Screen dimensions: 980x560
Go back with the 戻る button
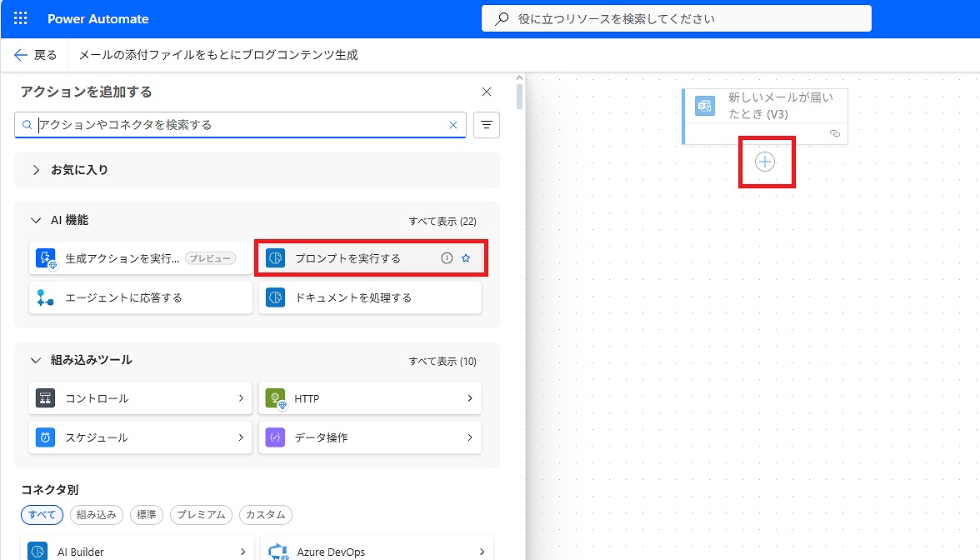(35, 55)
